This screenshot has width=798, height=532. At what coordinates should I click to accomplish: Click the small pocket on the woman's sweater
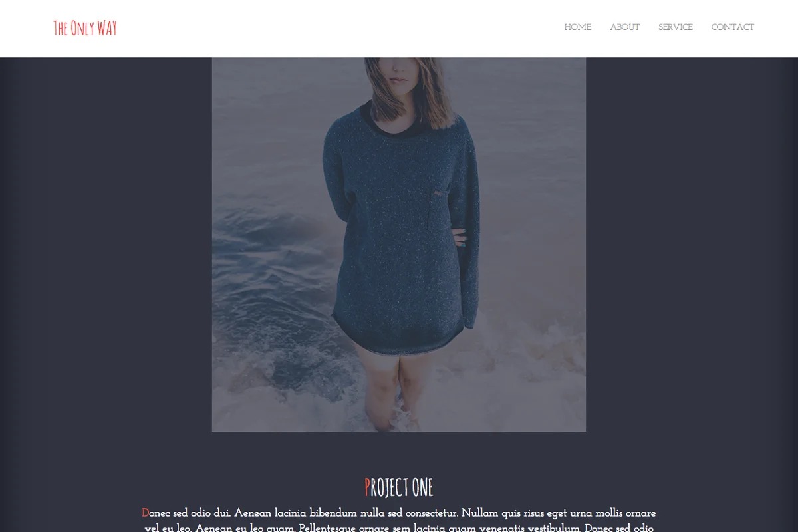tap(440, 193)
